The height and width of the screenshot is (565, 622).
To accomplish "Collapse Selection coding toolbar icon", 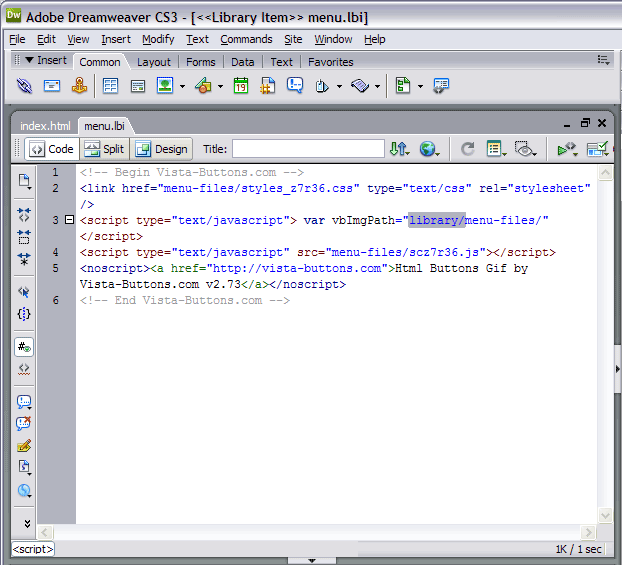I will click(x=24, y=237).
